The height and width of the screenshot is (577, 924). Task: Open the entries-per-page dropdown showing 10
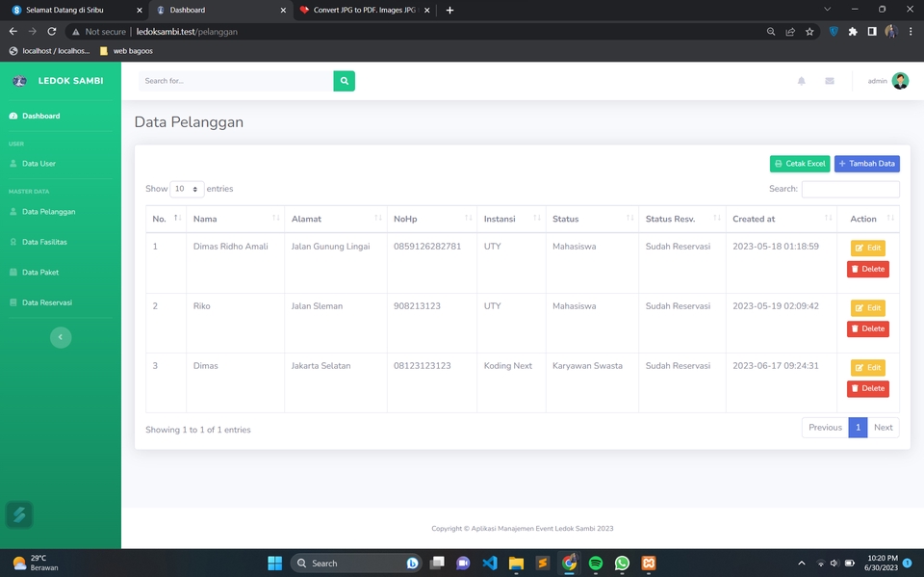tap(187, 189)
